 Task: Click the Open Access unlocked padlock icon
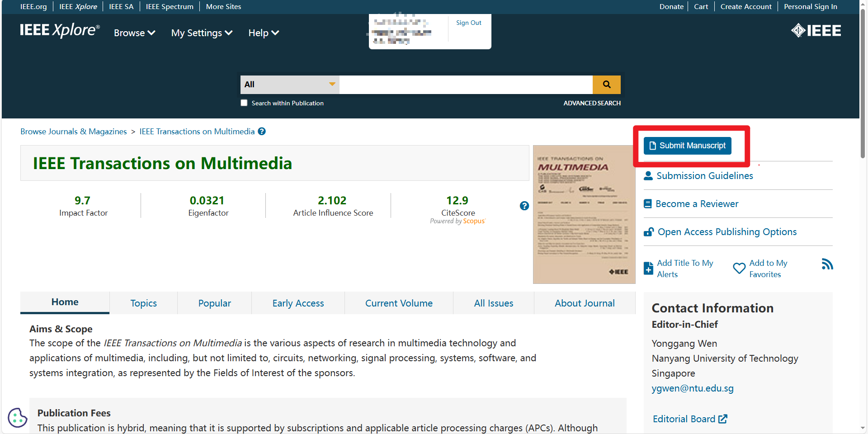(649, 232)
